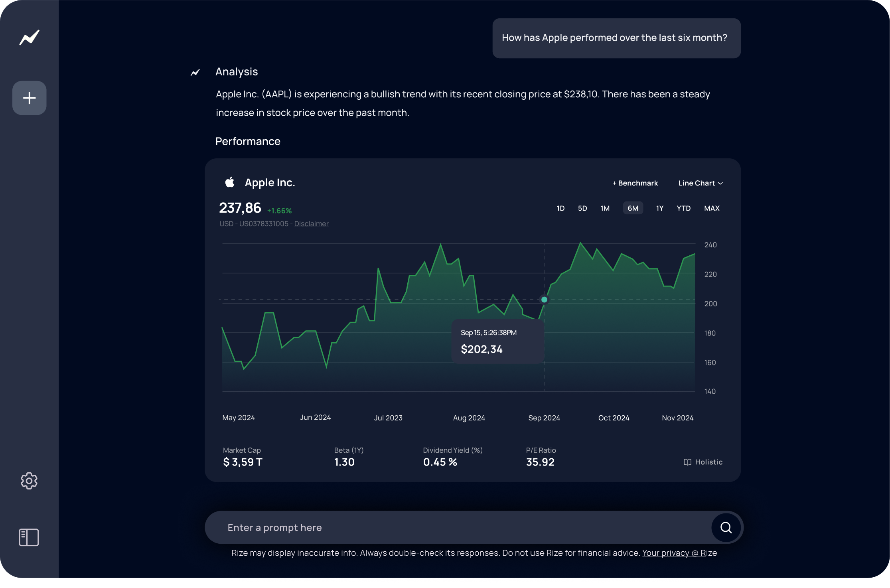Open the Line Chart type dropdown
The width and height of the screenshot is (890, 588).
pos(701,183)
